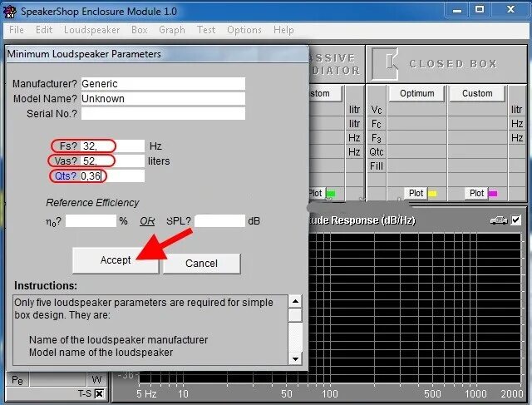Screen dimensions: 532x405
Task: Toggle the graph display checkbox
Action: 515,220
